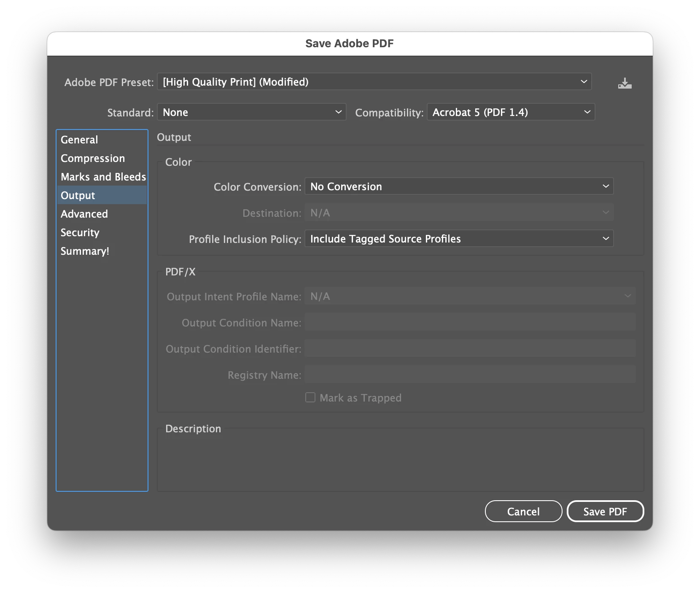Click the Color group label
Viewport: 700px width, 593px height.
point(178,162)
